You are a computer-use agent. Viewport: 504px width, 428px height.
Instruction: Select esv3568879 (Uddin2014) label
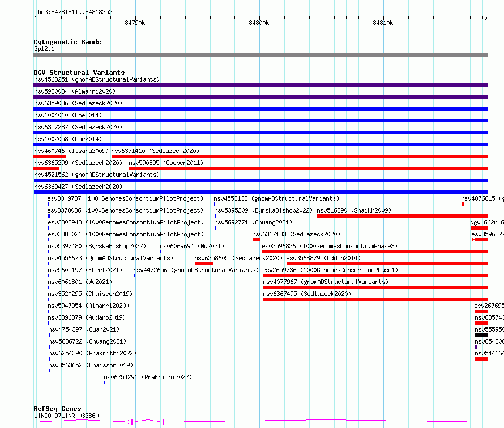323,258
